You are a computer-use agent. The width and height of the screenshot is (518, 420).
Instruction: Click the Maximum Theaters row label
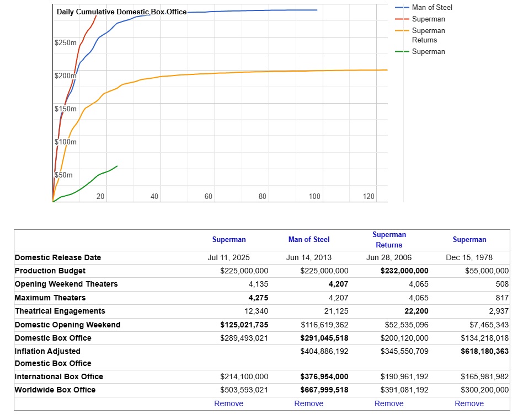50,298
